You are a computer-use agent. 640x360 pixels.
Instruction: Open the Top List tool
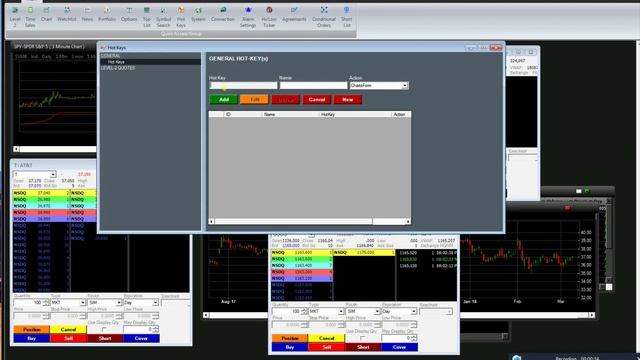pyautogui.click(x=147, y=16)
